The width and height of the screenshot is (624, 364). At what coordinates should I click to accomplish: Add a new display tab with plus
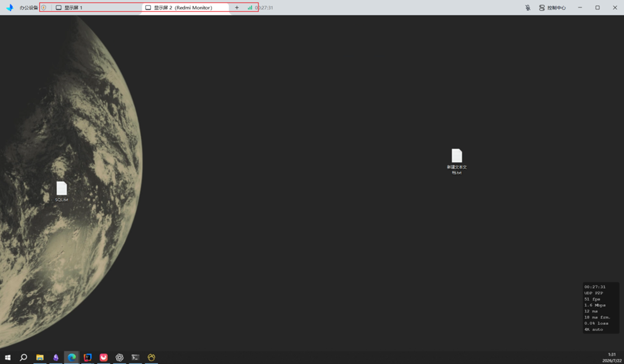tap(236, 7)
